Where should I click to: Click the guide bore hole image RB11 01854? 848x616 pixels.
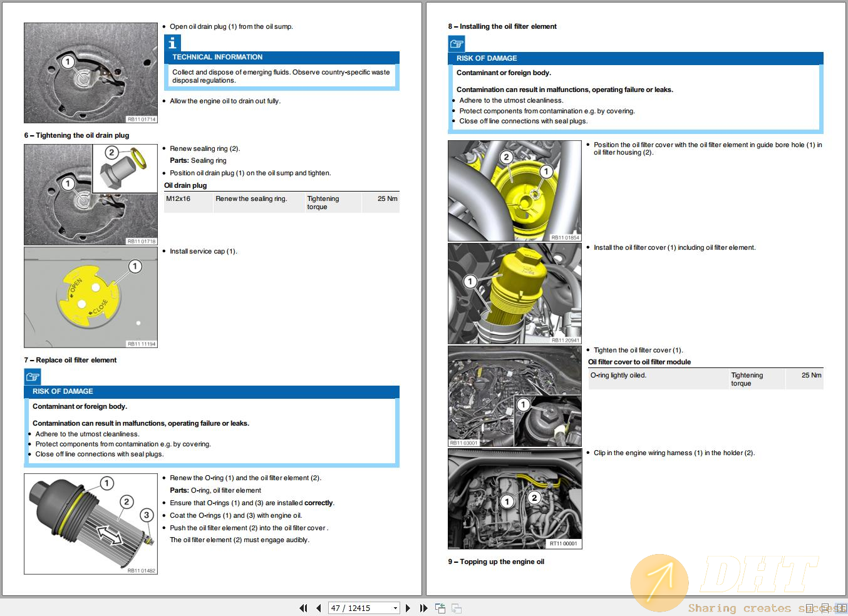515,191
